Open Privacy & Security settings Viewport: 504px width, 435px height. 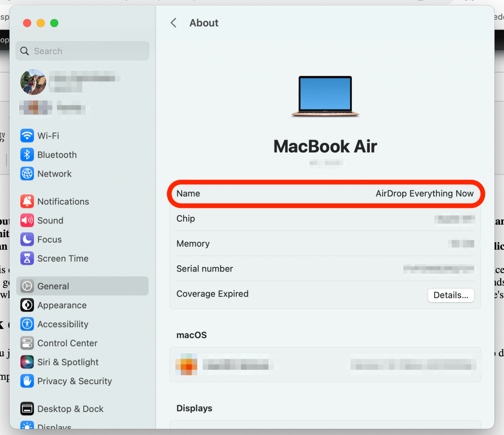click(74, 381)
